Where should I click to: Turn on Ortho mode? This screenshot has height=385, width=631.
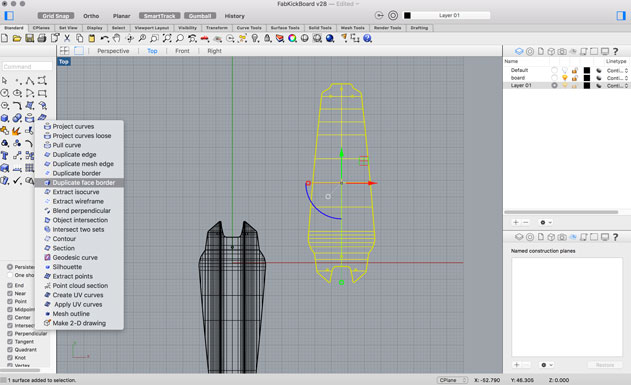click(91, 16)
